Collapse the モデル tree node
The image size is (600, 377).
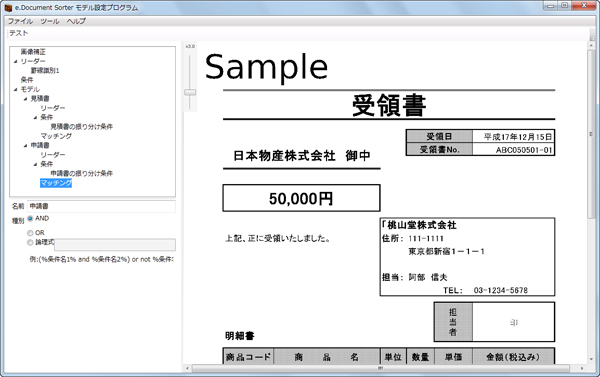click(16, 90)
